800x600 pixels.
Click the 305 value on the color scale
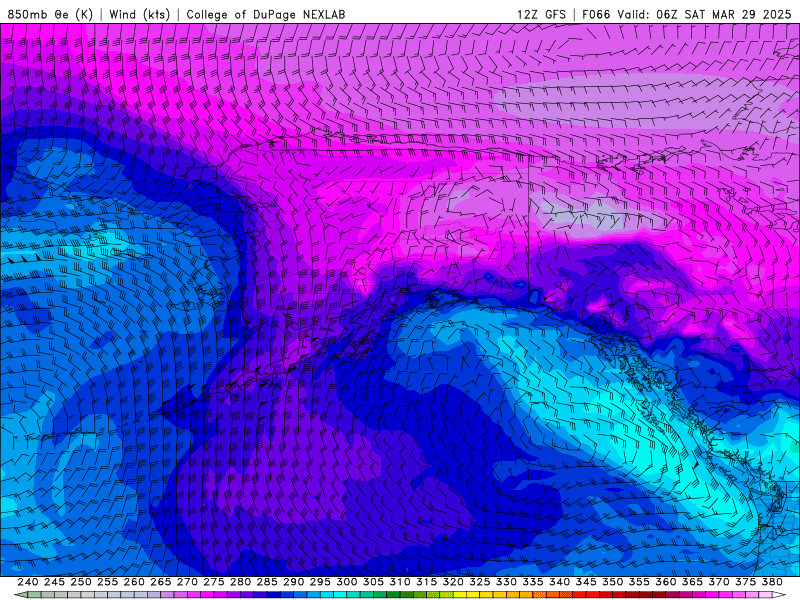pyautogui.click(x=373, y=582)
